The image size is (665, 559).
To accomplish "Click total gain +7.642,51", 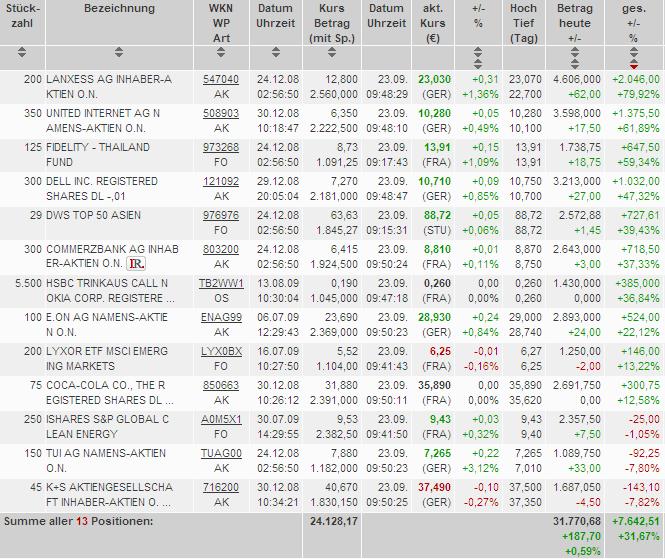I will point(636,521).
